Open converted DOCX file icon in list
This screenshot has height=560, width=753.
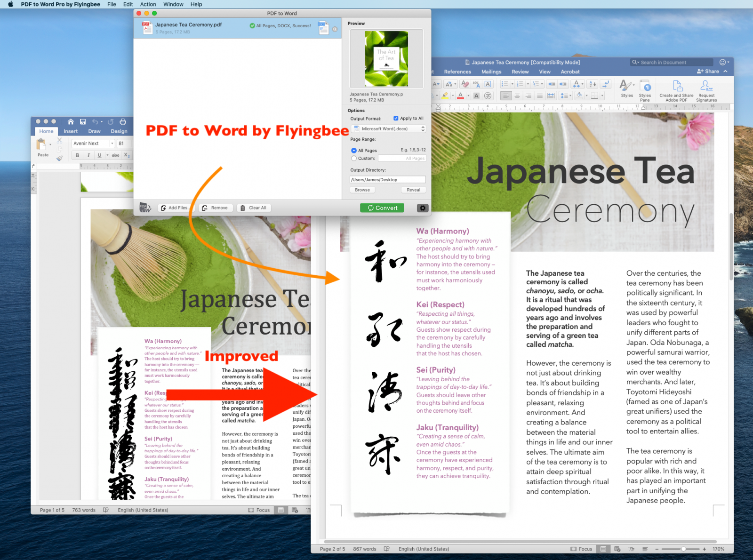click(x=323, y=28)
